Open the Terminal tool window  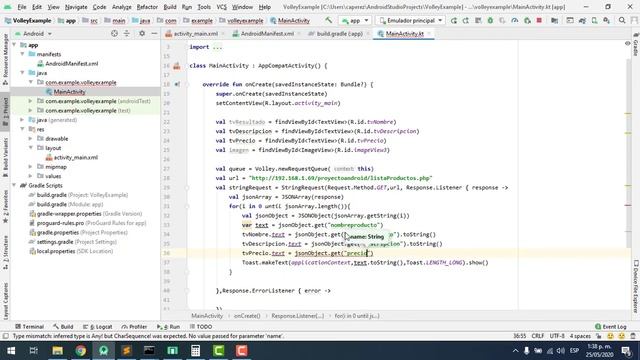coord(29,327)
